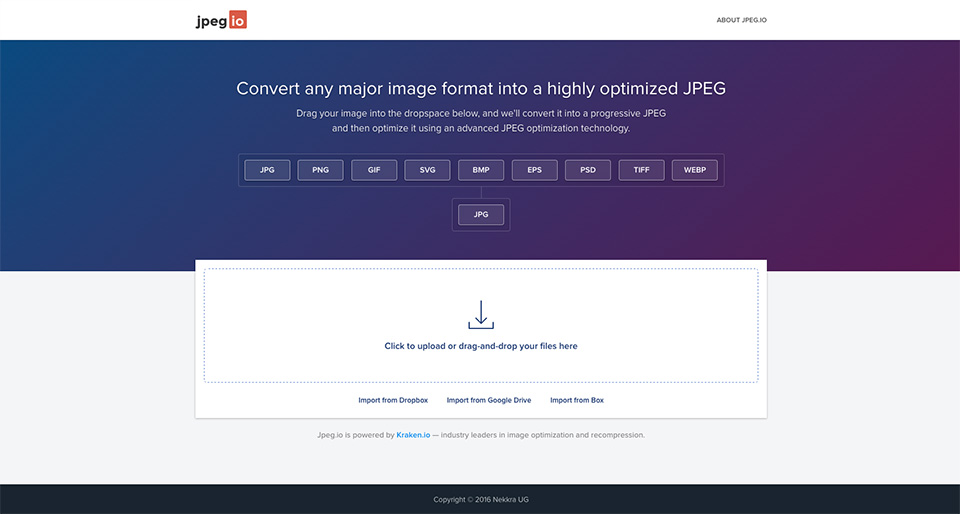This screenshot has height=514, width=960.
Task: Select the PNG format button
Action: tap(320, 170)
